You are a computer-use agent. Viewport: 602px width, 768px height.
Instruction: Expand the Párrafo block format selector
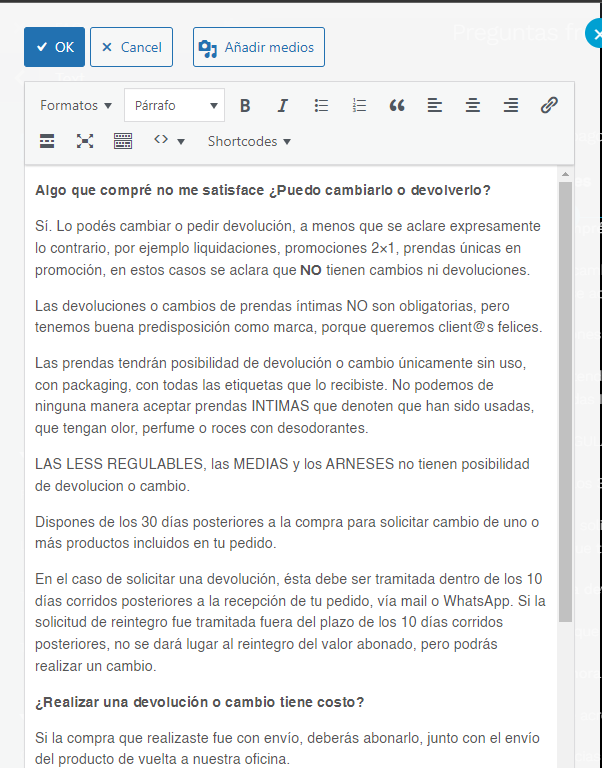coord(174,105)
